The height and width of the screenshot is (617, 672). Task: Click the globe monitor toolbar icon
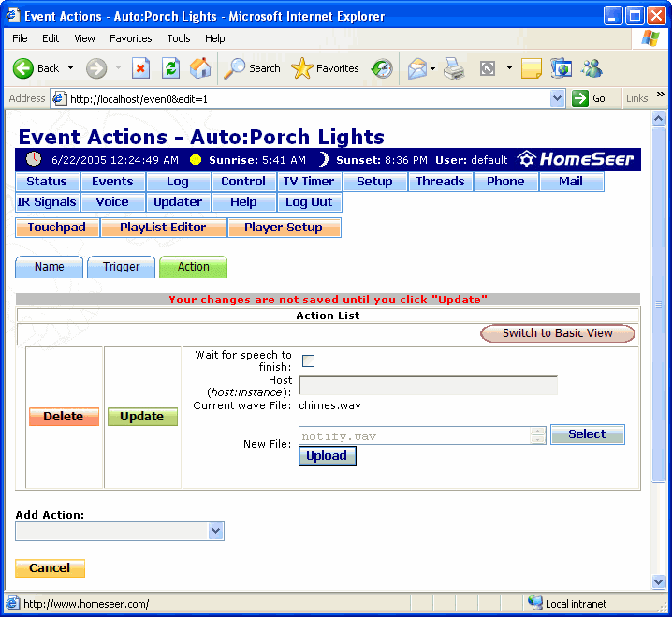(x=562, y=68)
